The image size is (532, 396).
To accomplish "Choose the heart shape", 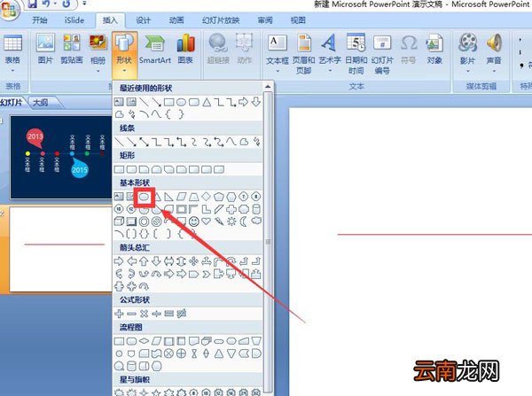I will pos(207,221).
